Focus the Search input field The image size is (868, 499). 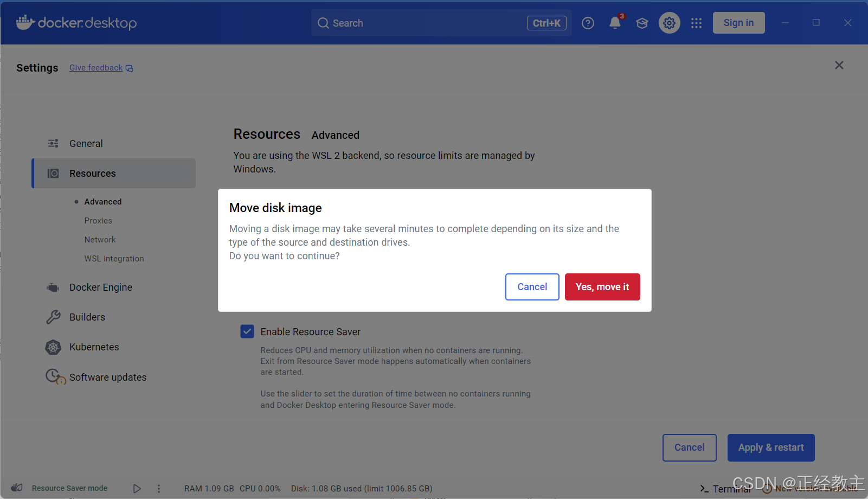pyautogui.click(x=441, y=23)
